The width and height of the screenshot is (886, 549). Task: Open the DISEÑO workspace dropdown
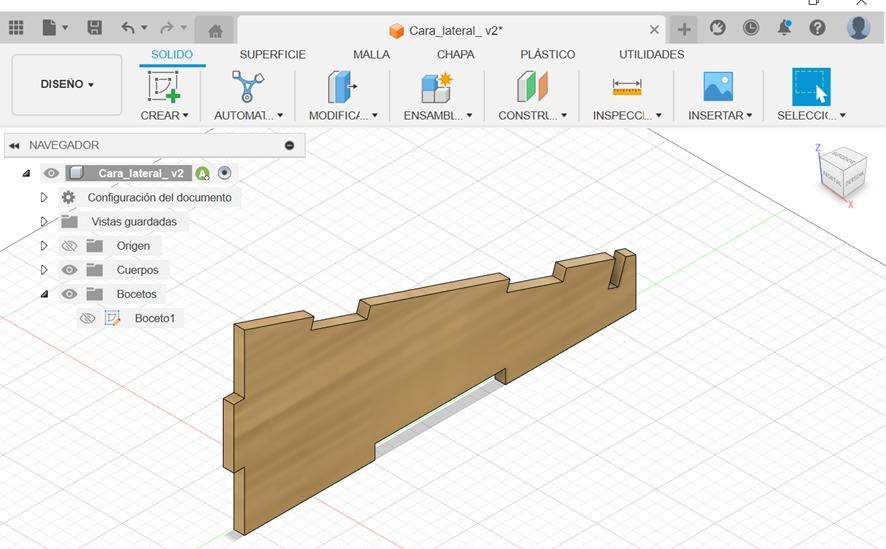[x=67, y=84]
